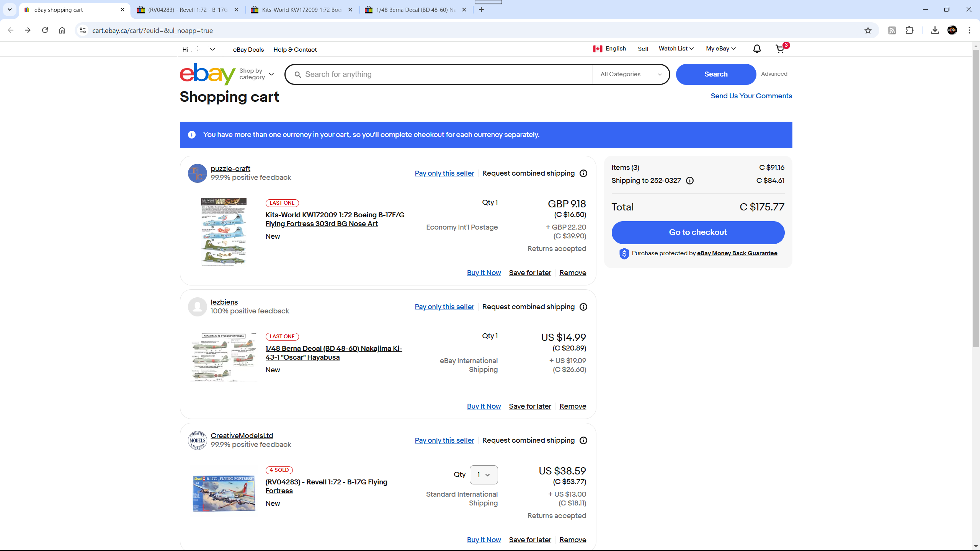Open the Kits-World B-17 decal thumbnail
The width and height of the screenshot is (980, 551).
click(x=224, y=232)
